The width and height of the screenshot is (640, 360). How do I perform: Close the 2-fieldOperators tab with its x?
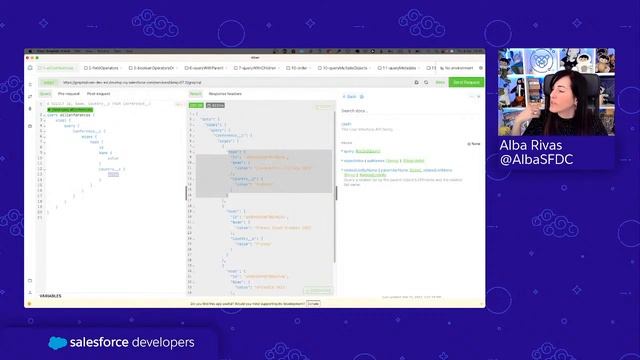pyautogui.click(x=122, y=68)
